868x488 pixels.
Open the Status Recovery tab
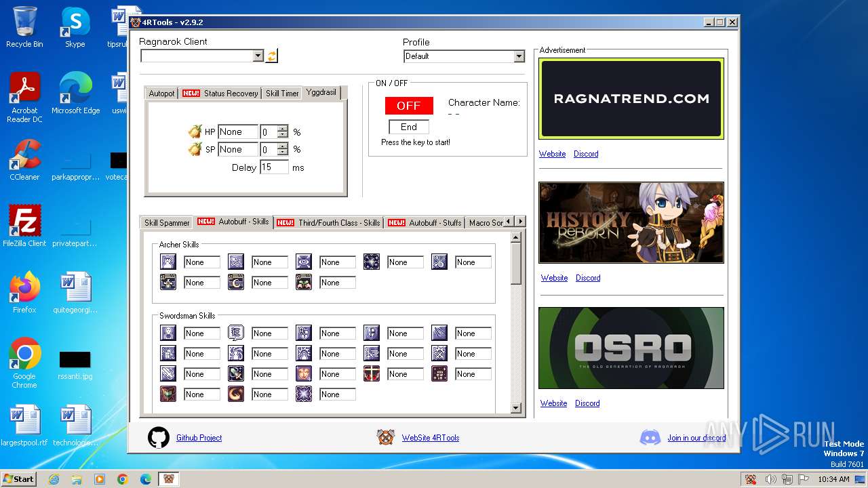pos(220,94)
